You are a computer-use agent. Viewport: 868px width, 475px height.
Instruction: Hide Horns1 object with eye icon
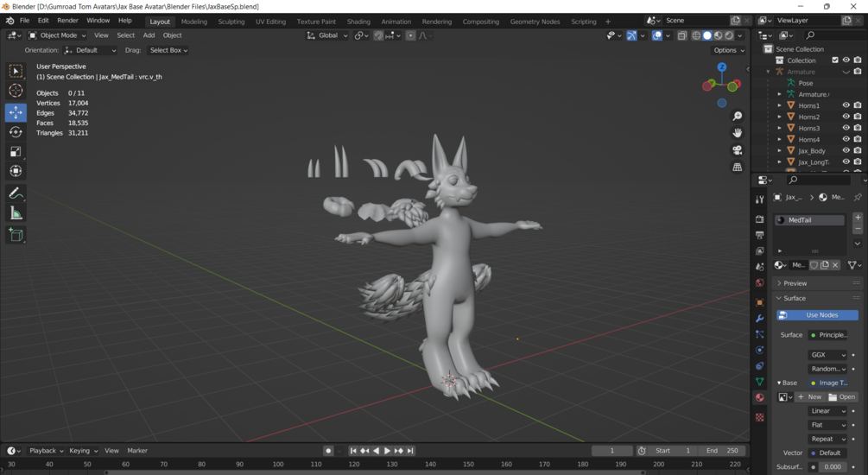(x=846, y=105)
